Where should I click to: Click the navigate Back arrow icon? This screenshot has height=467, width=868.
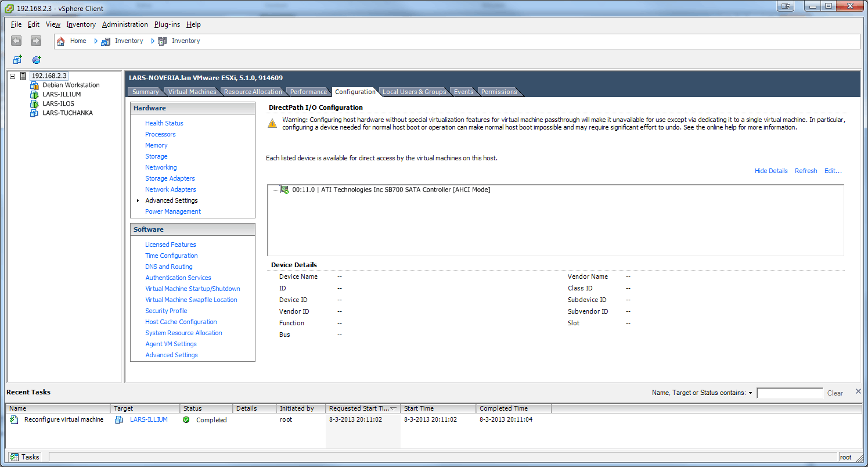[x=16, y=41]
